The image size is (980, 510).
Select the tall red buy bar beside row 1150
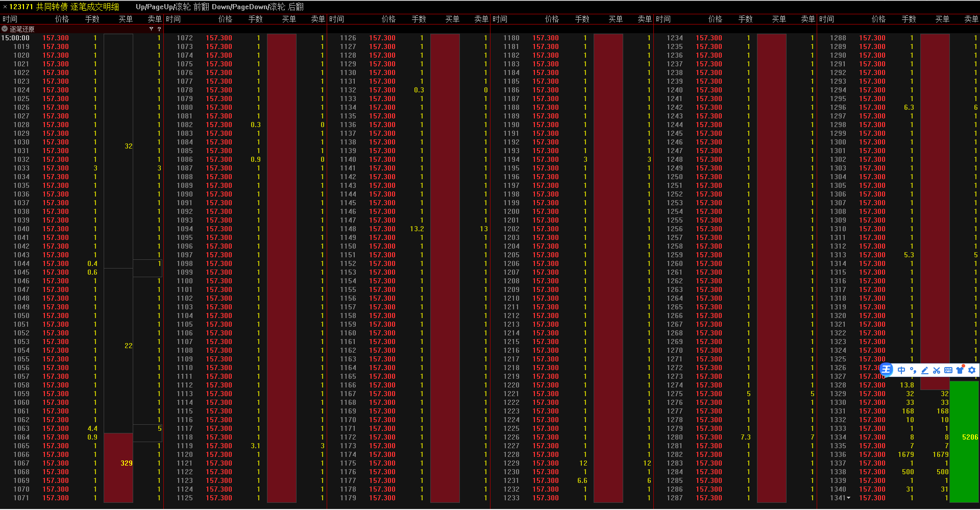[x=445, y=268]
